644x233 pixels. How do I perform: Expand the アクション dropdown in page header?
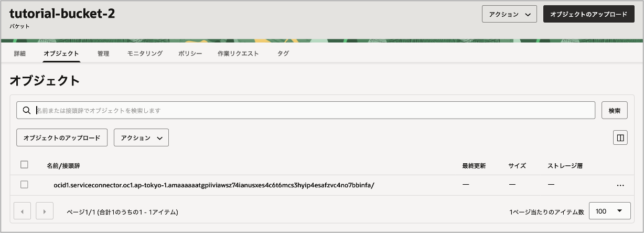point(509,15)
